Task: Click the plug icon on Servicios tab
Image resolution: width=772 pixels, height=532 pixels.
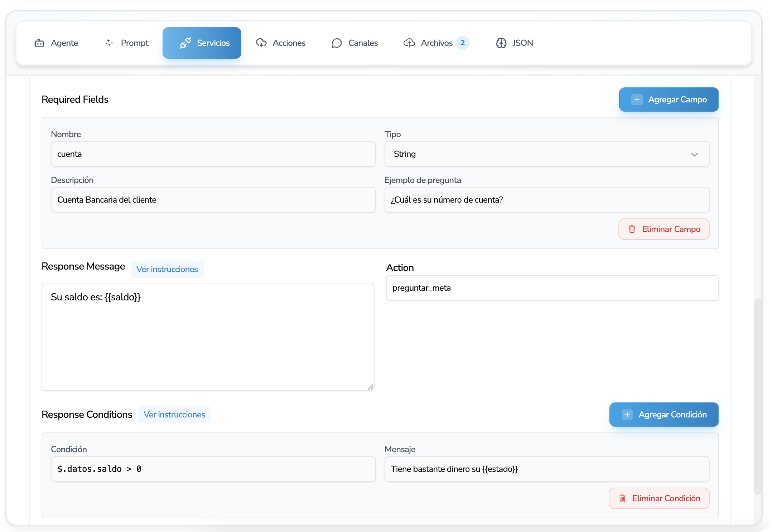Action: tap(185, 43)
